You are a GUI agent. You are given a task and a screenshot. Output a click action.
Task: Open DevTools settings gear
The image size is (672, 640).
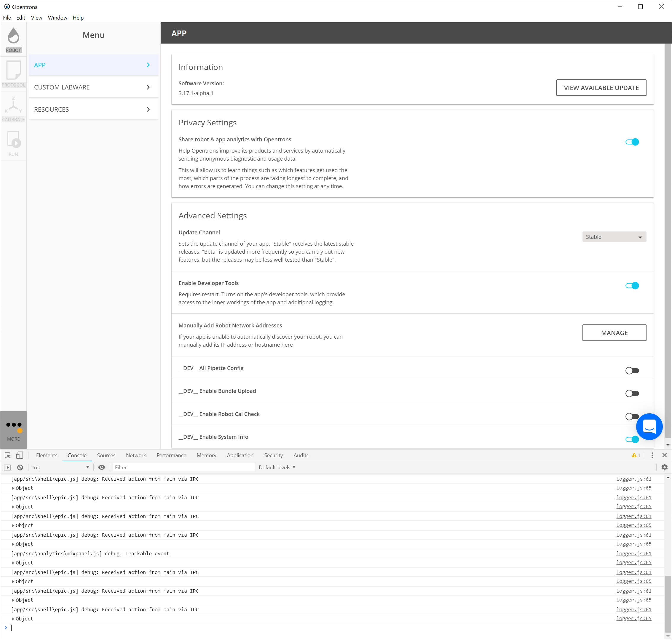(664, 467)
